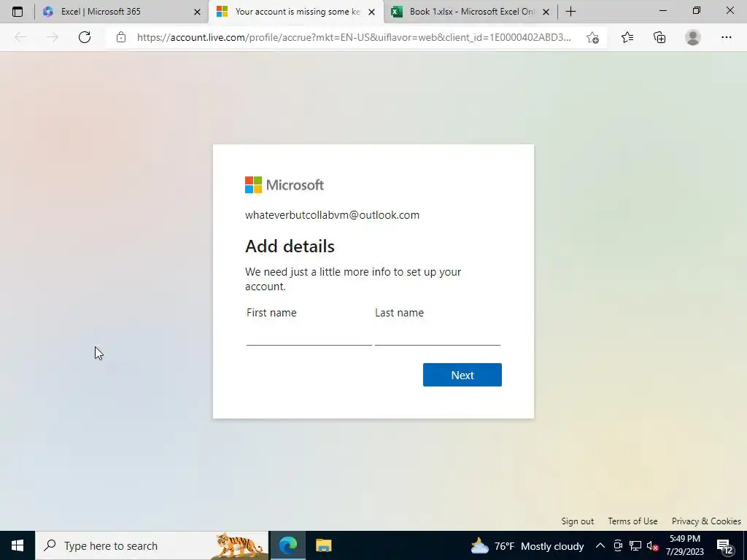747x560 pixels.
Task: Minimize the browser window
Action: (662, 10)
